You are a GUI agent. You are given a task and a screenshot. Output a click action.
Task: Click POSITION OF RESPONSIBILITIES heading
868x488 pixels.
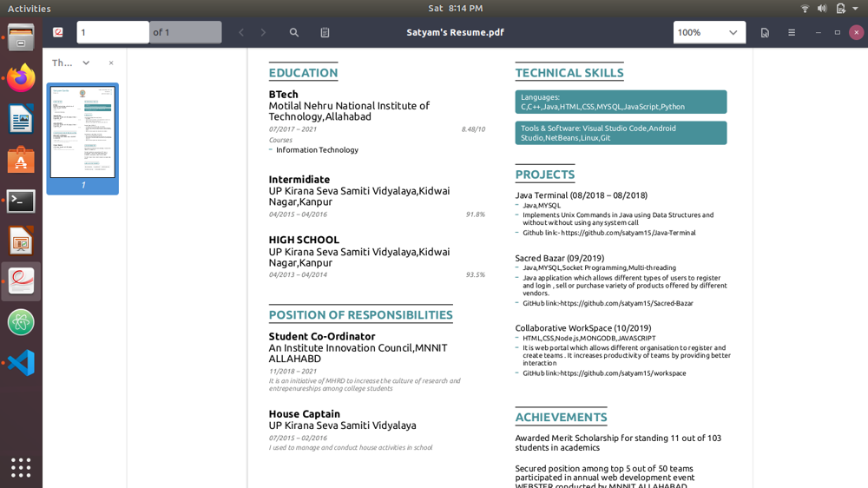pyautogui.click(x=361, y=314)
